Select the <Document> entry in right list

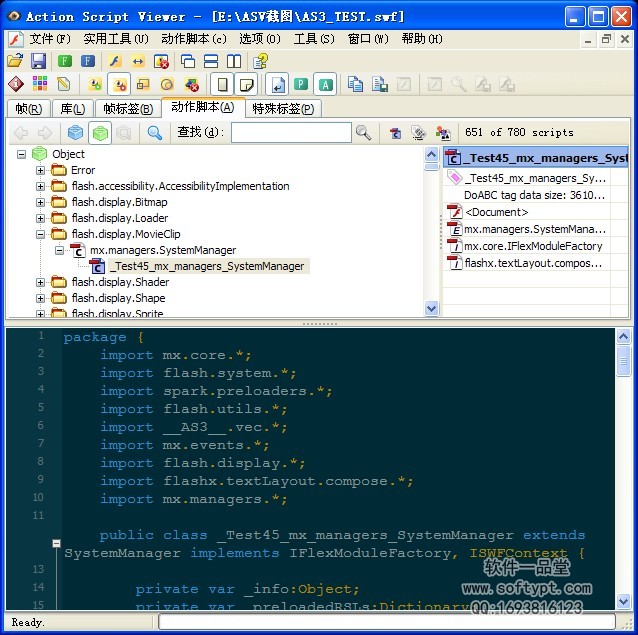pos(496,212)
